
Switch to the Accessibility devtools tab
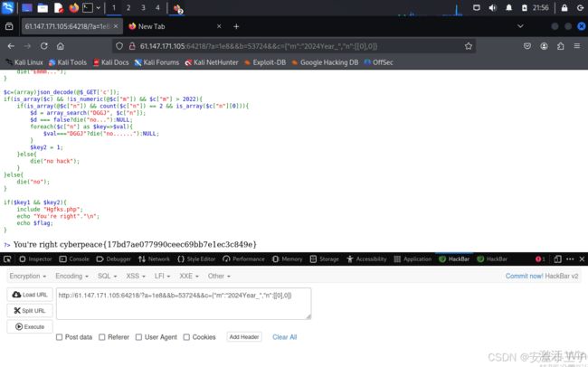point(366,259)
